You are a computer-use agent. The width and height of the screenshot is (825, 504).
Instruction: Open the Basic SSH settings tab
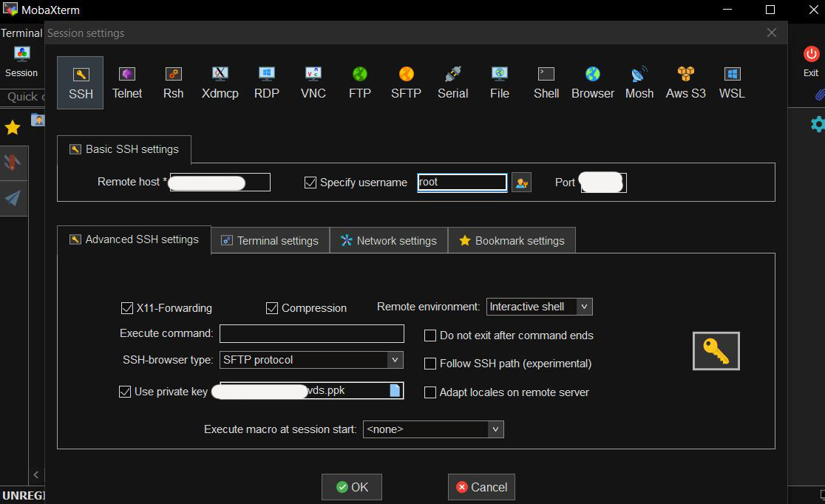point(124,149)
